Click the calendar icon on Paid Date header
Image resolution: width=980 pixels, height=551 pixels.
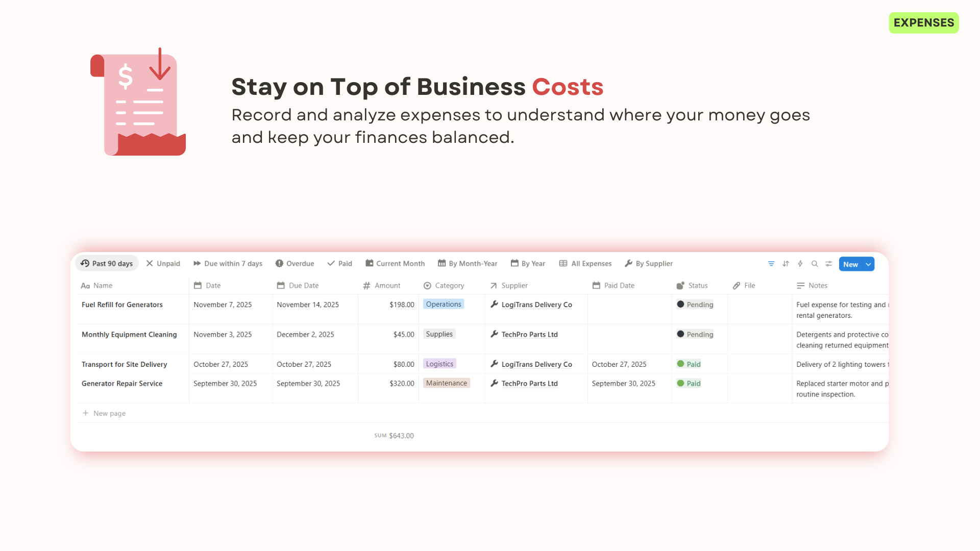coord(596,286)
